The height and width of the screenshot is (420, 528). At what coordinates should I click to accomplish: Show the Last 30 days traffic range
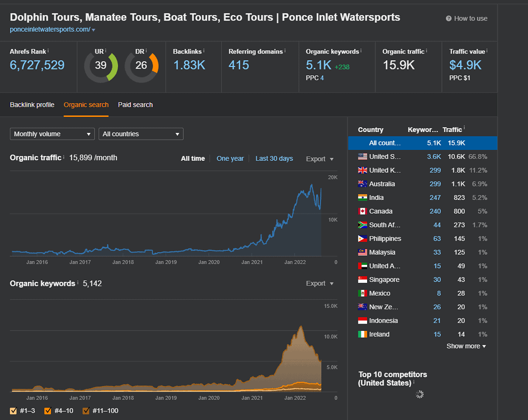(x=274, y=159)
